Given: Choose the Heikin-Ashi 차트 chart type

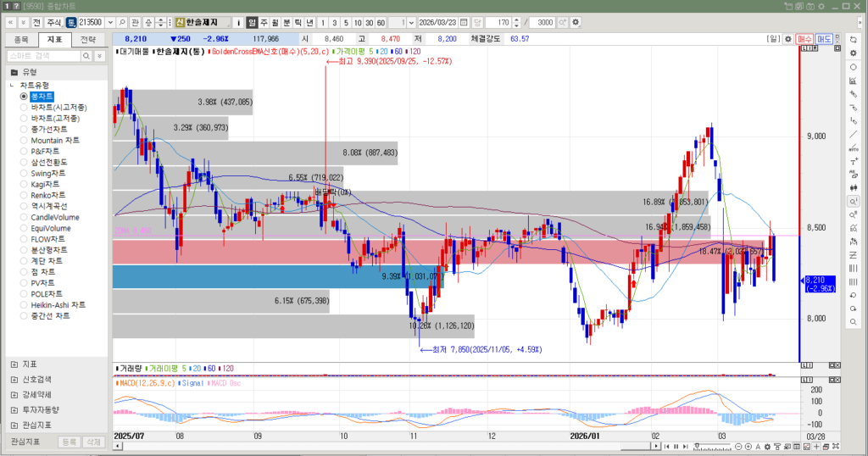Looking at the screenshot, I should click(24, 305).
